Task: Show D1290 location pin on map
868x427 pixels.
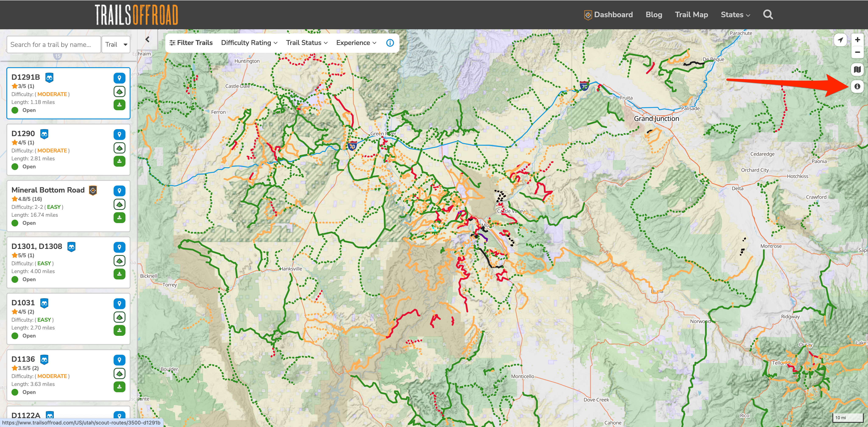Action: click(x=119, y=134)
